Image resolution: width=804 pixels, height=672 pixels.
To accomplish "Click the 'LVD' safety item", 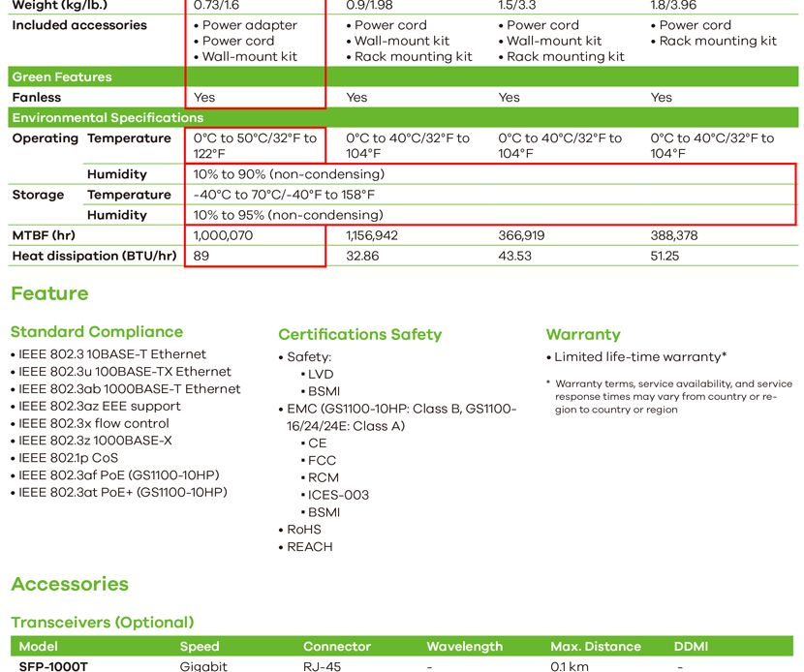I will point(321,374).
